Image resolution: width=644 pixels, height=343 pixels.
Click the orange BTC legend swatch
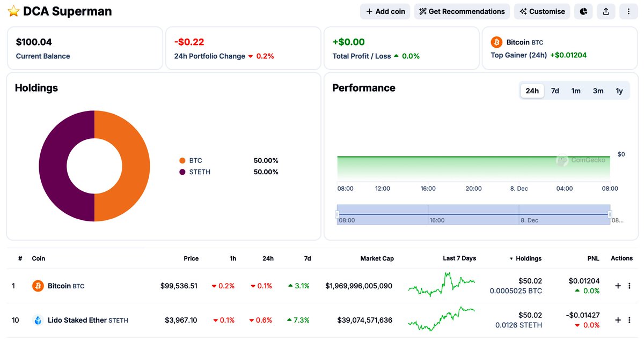pyautogui.click(x=182, y=160)
